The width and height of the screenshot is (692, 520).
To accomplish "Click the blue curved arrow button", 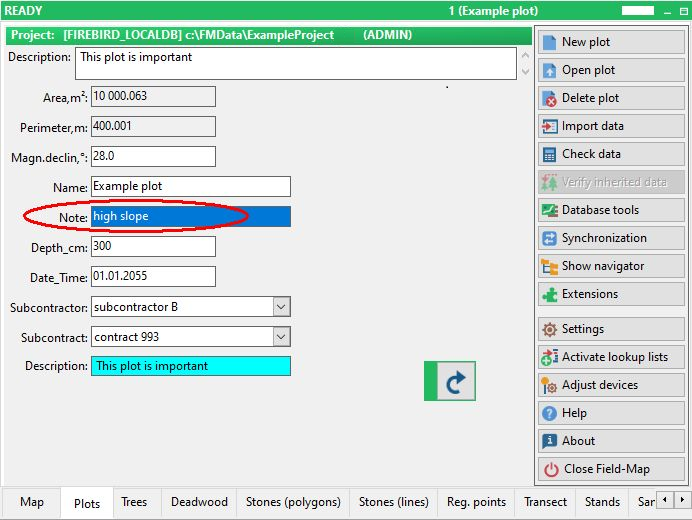I will point(450,381).
